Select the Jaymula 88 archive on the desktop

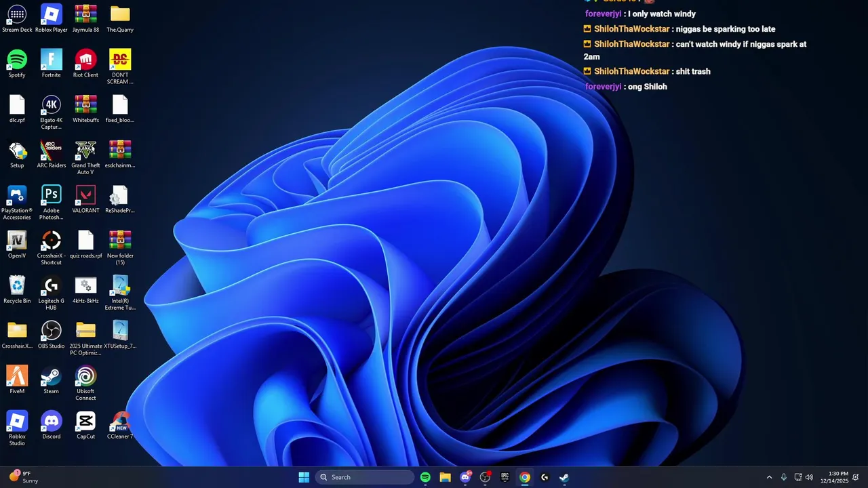coord(85,18)
